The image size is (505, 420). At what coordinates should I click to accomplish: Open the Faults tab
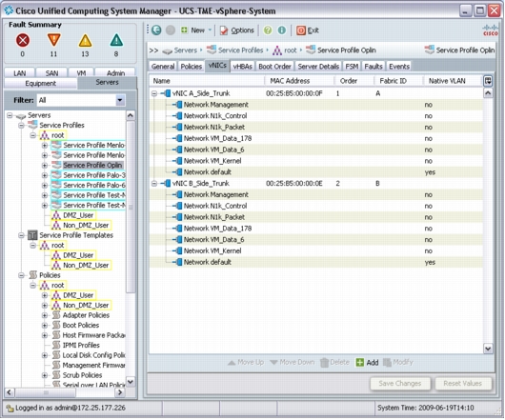coord(374,67)
